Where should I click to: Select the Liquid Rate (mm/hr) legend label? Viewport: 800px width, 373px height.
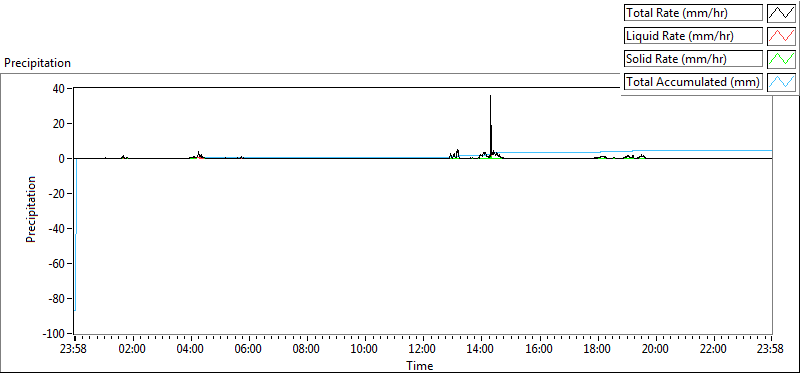pos(693,36)
